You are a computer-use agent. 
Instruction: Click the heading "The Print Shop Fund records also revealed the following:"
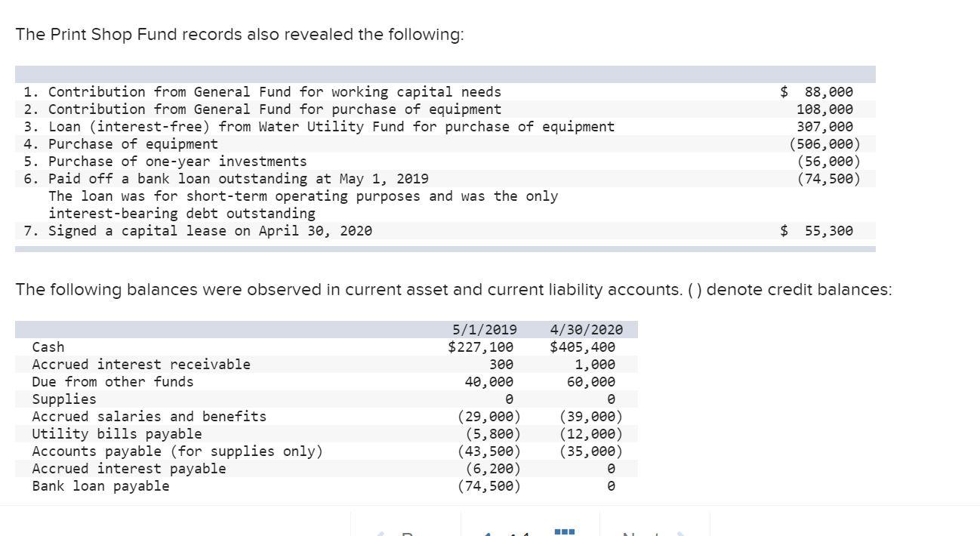pos(239,35)
